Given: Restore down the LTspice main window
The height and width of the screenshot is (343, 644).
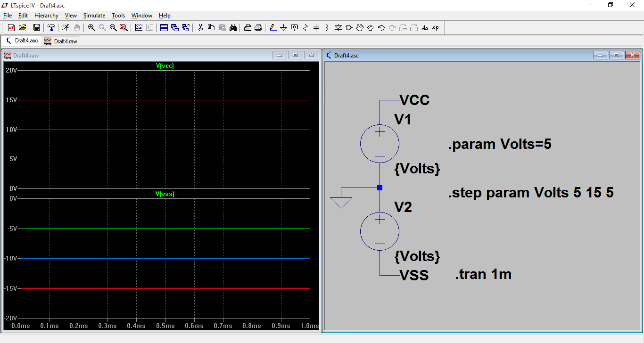Looking at the screenshot, I should pyautogui.click(x=611, y=5).
